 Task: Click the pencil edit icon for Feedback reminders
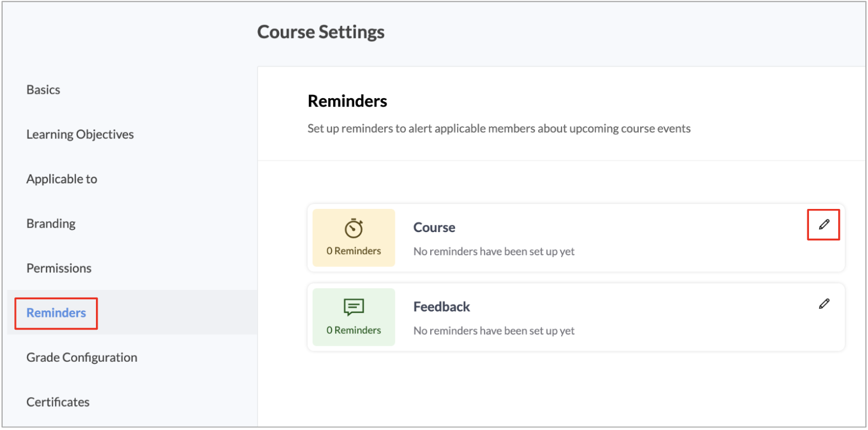[x=824, y=304]
